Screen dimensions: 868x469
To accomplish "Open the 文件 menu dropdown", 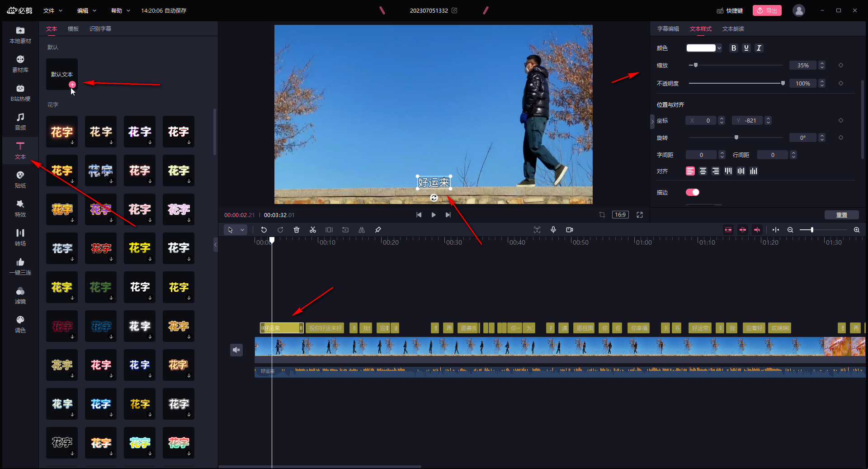I will coord(53,10).
